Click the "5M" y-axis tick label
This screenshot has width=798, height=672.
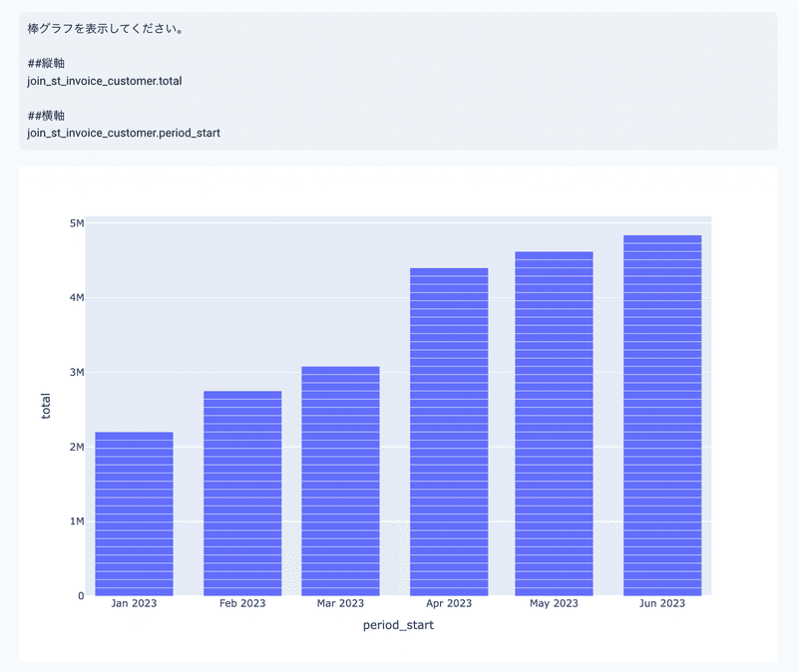coord(77,223)
